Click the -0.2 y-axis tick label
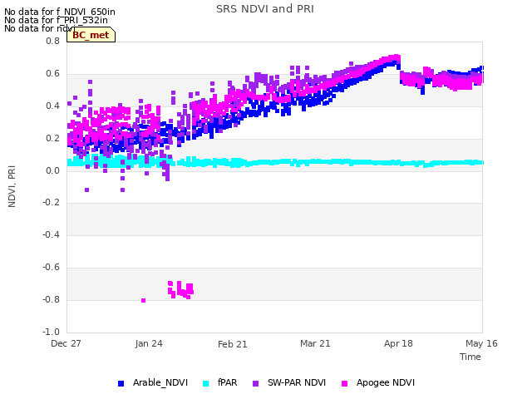532x399 pixels. [x=51, y=203]
